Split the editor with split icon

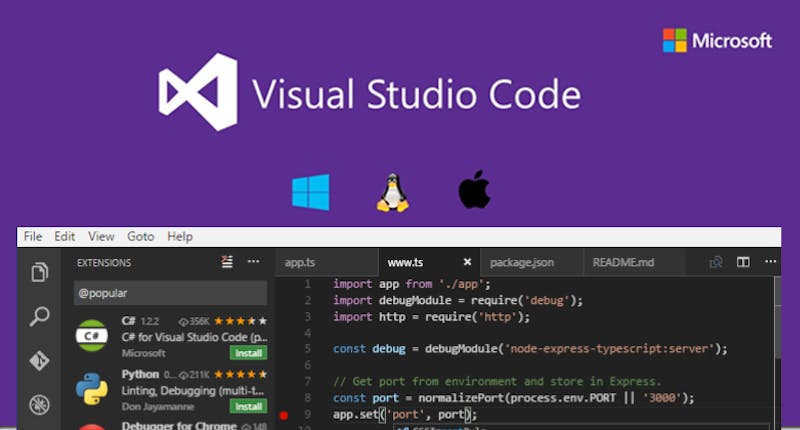(743, 262)
